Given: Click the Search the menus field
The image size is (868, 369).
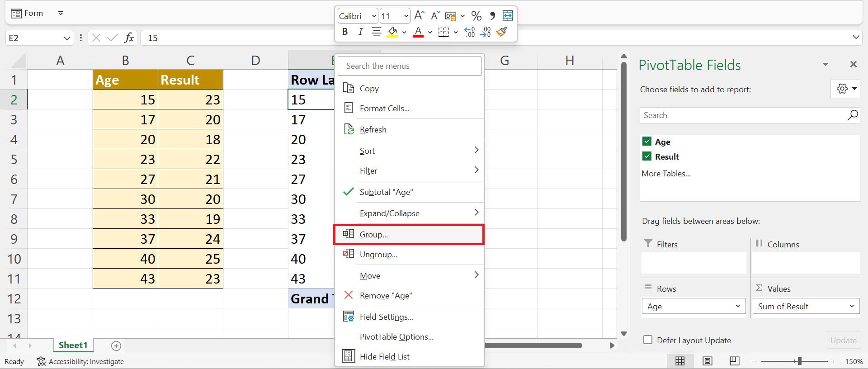Looking at the screenshot, I should (410, 66).
